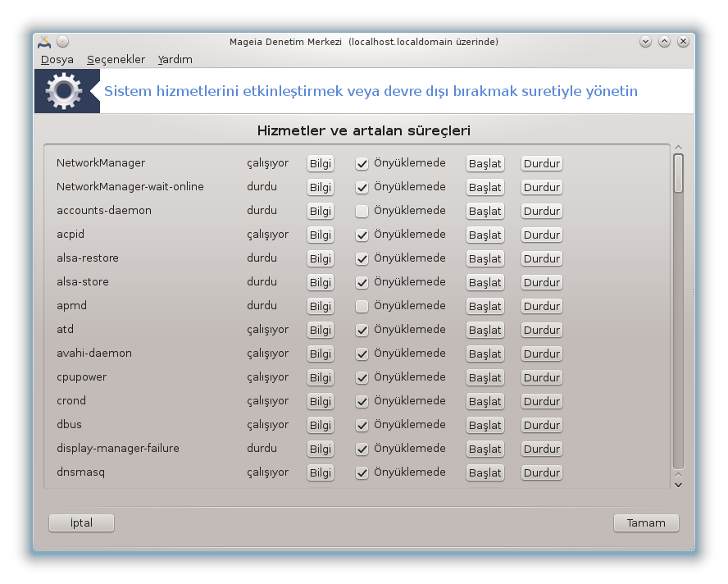Maximize the Mageia Denetim Merkezi window
The height and width of the screenshot is (584, 728).
click(664, 42)
